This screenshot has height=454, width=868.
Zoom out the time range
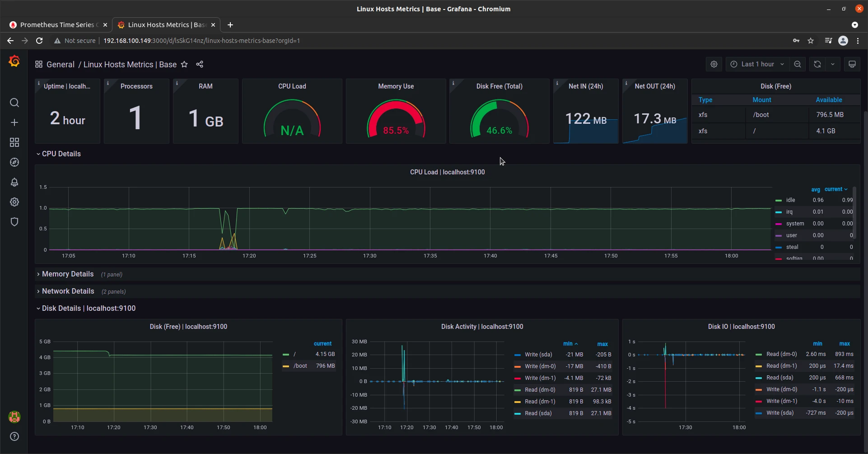798,64
